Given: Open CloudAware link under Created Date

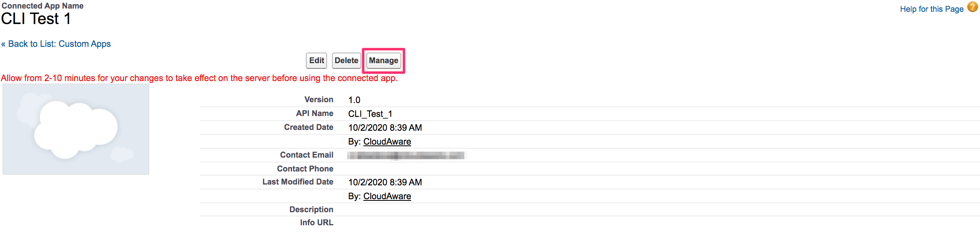Looking at the screenshot, I should tap(387, 141).
